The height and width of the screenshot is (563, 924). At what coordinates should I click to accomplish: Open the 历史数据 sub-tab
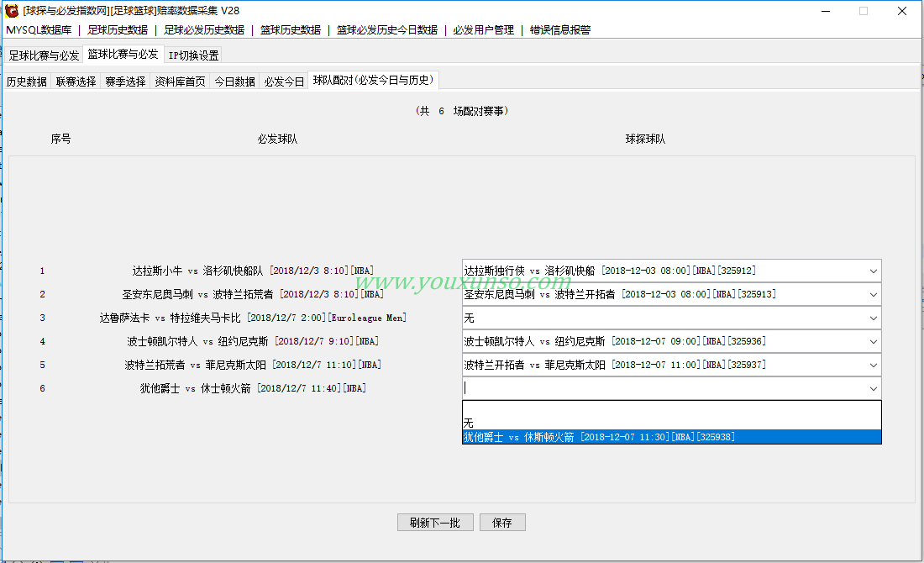pos(27,82)
